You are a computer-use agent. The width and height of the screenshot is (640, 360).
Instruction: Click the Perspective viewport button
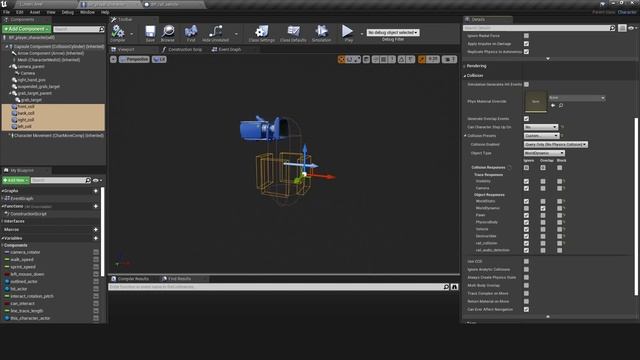tap(134, 59)
